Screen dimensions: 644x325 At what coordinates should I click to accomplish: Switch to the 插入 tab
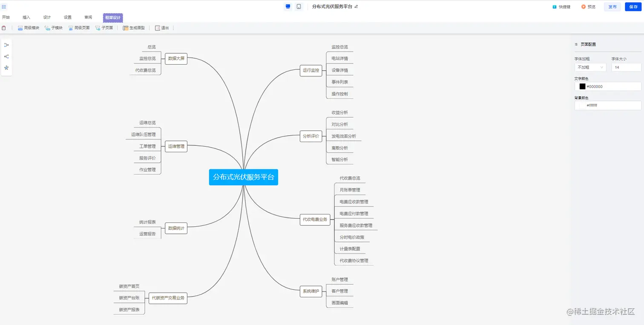coord(26,17)
